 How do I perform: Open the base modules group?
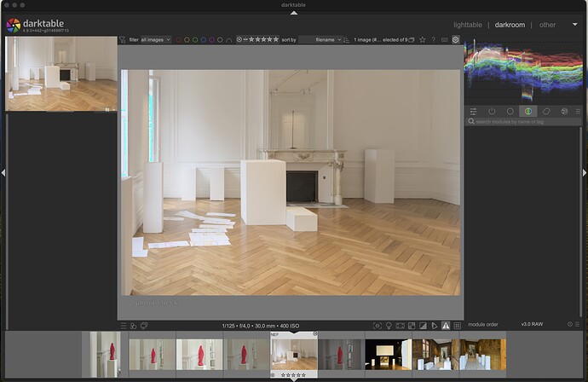coord(510,112)
